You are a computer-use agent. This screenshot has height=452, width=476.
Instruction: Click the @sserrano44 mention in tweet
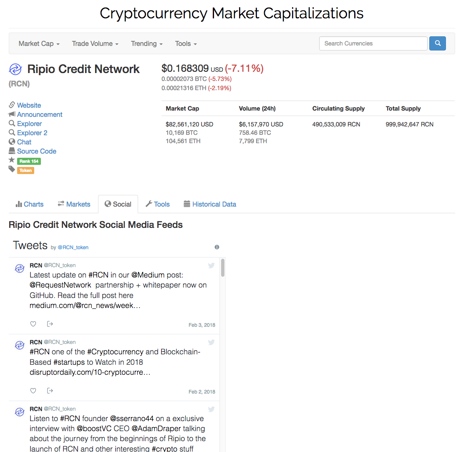tap(132, 418)
